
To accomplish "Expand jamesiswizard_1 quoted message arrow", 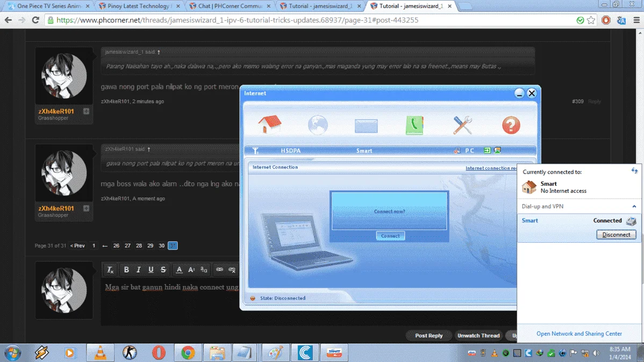I will coord(159,52).
